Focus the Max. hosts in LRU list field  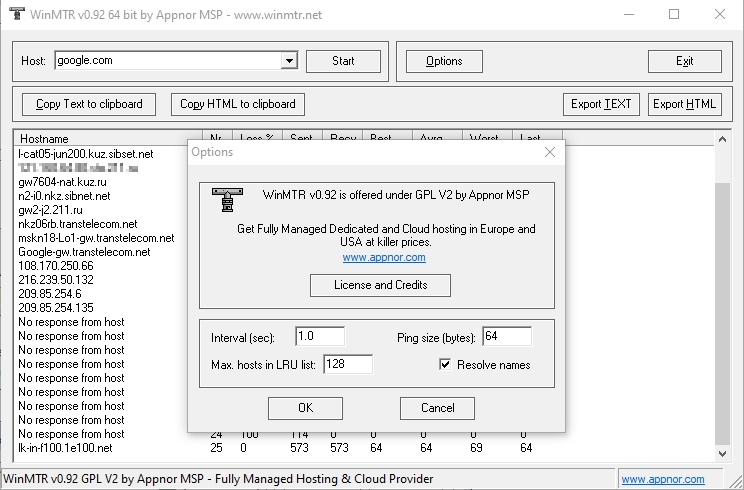pyautogui.click(x=348, y=364)
